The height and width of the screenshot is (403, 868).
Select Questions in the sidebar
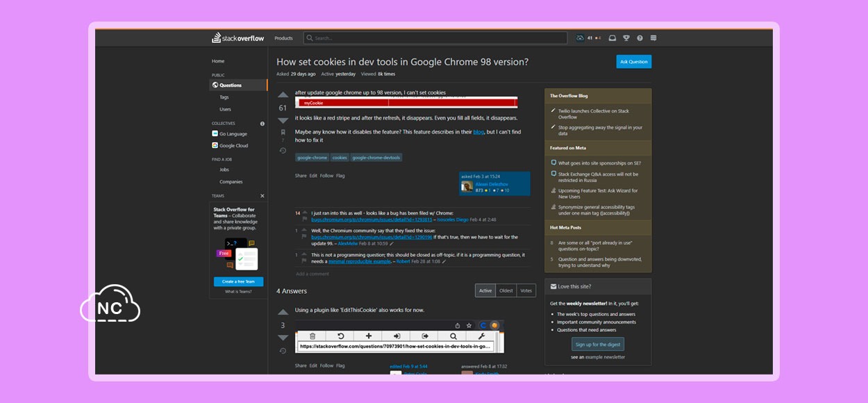238,85
